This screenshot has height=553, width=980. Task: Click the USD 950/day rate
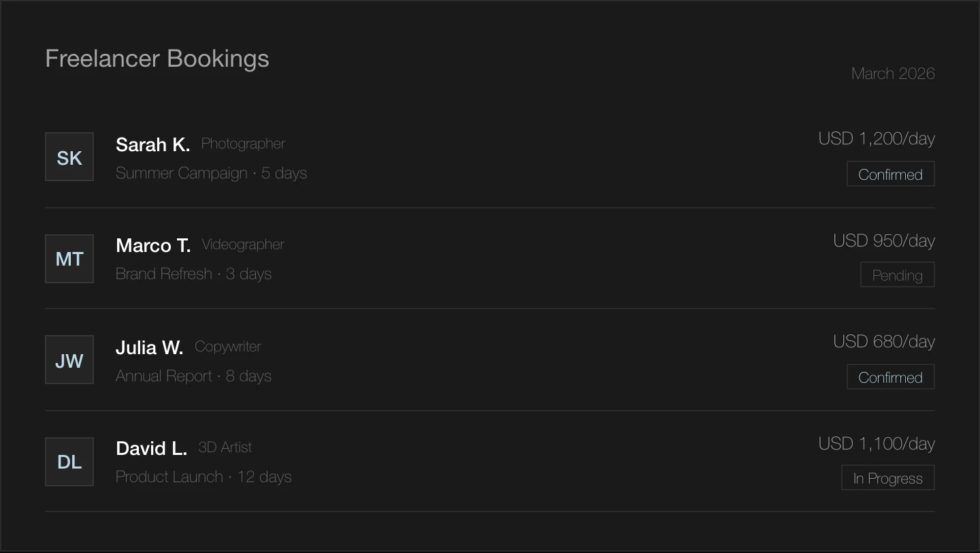883,240
